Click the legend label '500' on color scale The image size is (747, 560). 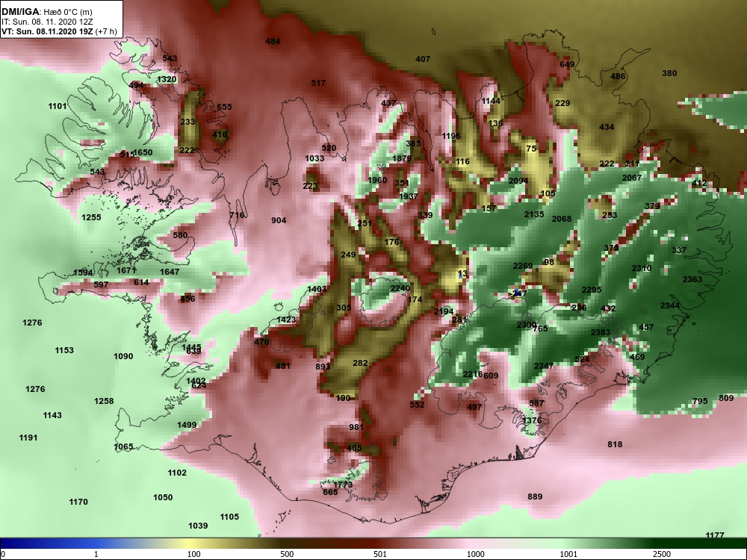click(287, 554)
